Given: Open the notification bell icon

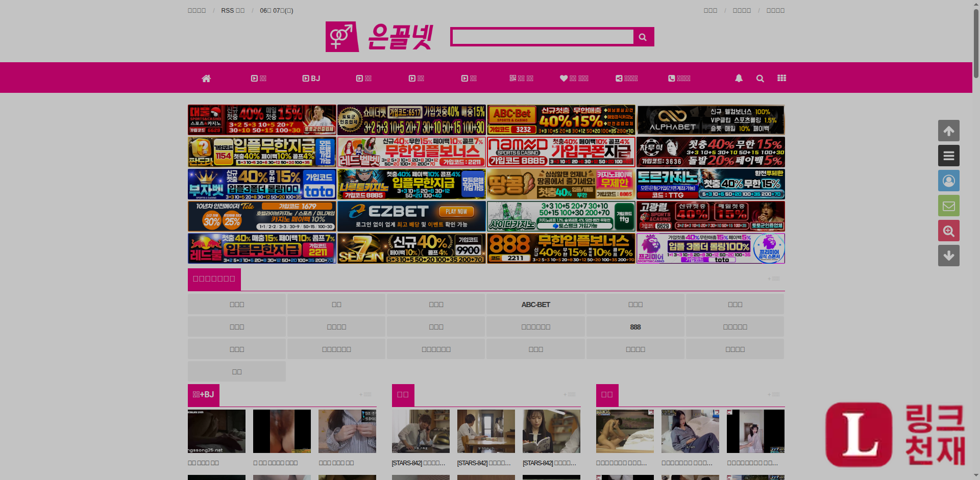Looking at the screenshot, I should (x=739, y=78).
